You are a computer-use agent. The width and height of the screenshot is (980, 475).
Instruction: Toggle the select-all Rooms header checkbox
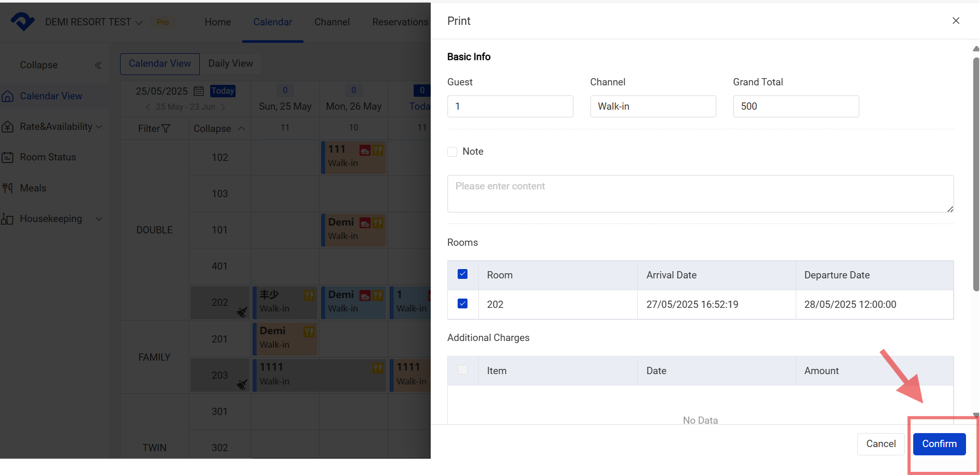(463, 274)
